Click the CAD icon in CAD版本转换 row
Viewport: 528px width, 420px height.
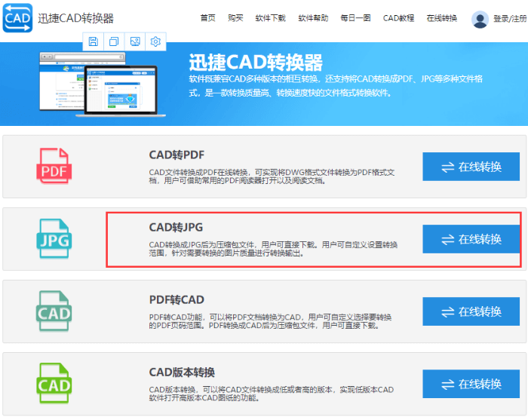[54, 383]
